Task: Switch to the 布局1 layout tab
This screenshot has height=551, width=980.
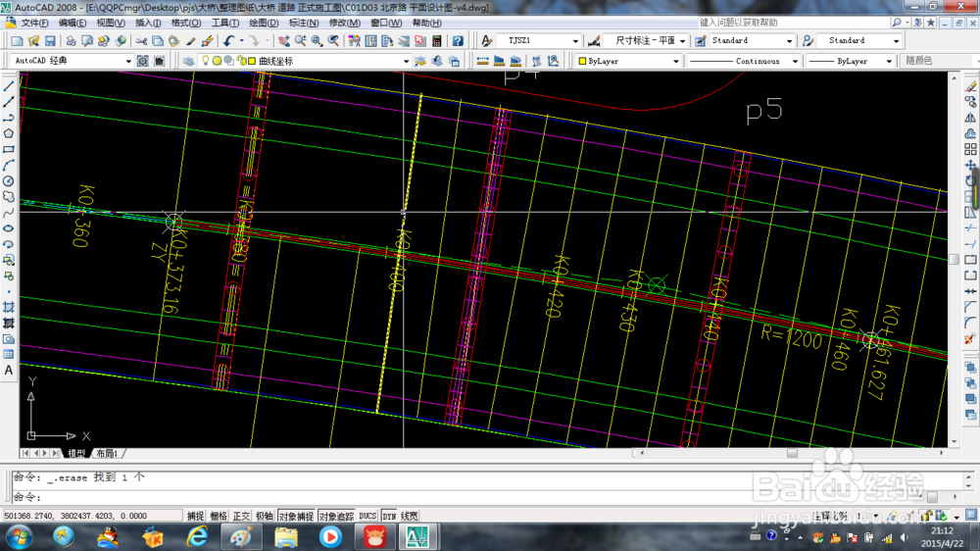Action: [x=107, y=453]
